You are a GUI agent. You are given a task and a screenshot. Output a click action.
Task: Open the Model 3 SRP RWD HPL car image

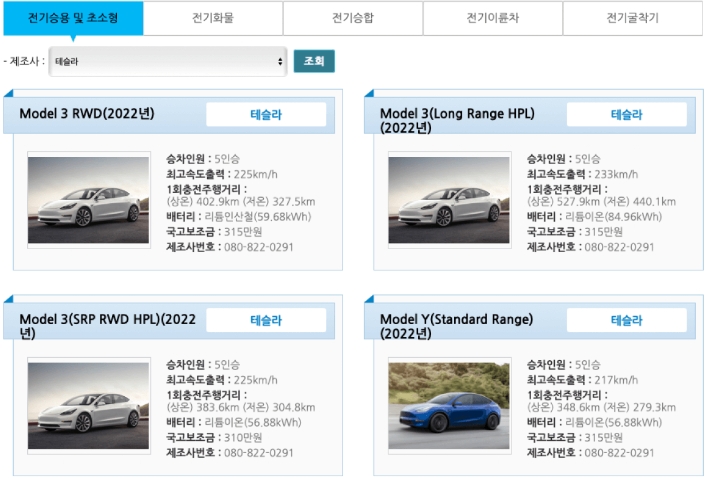(x=89, y=405)
